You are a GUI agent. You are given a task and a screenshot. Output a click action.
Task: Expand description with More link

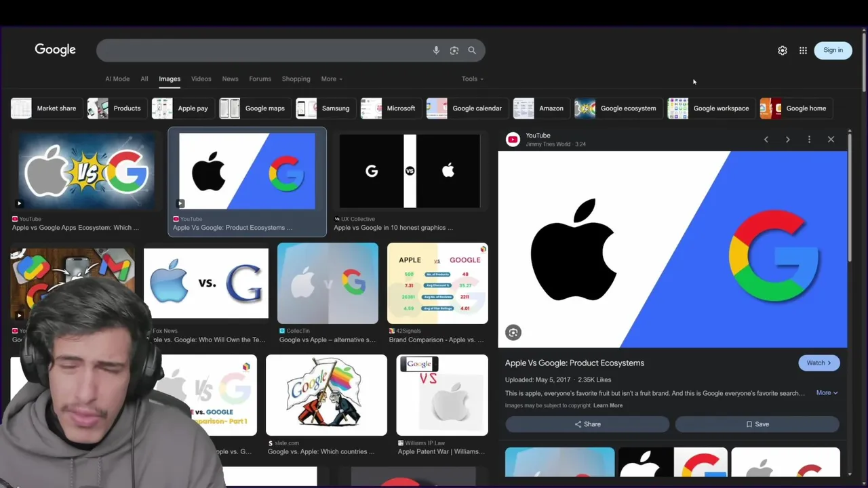[x=827, y=393]
